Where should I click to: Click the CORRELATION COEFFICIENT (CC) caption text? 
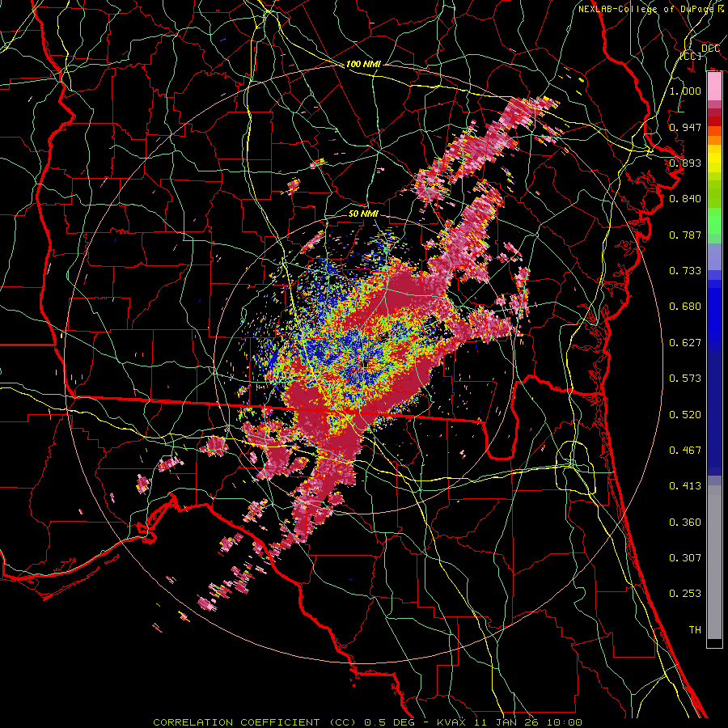click(x=255, y=722)
